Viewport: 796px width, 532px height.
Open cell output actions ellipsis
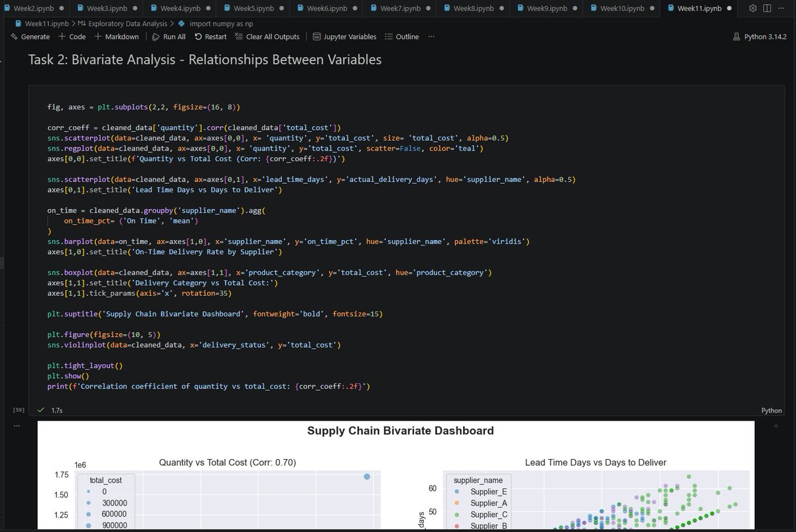(17, 426)
